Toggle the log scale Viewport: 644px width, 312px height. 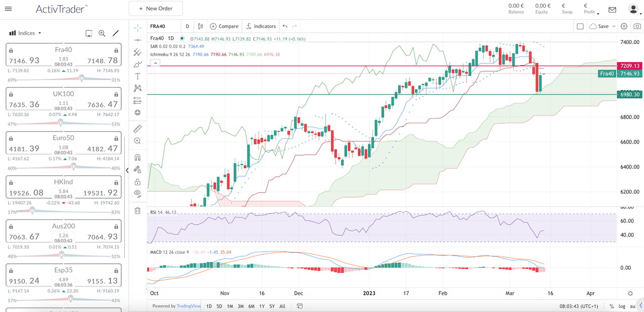[622, 306]
